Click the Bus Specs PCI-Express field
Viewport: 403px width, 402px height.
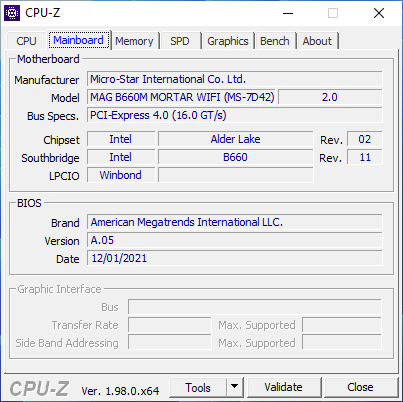point(235,115)
